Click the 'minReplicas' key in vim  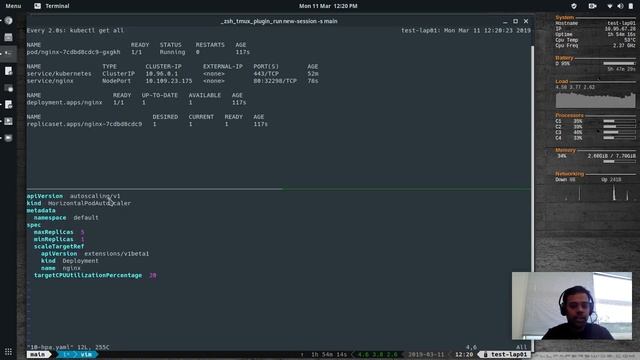click(53, 239)
